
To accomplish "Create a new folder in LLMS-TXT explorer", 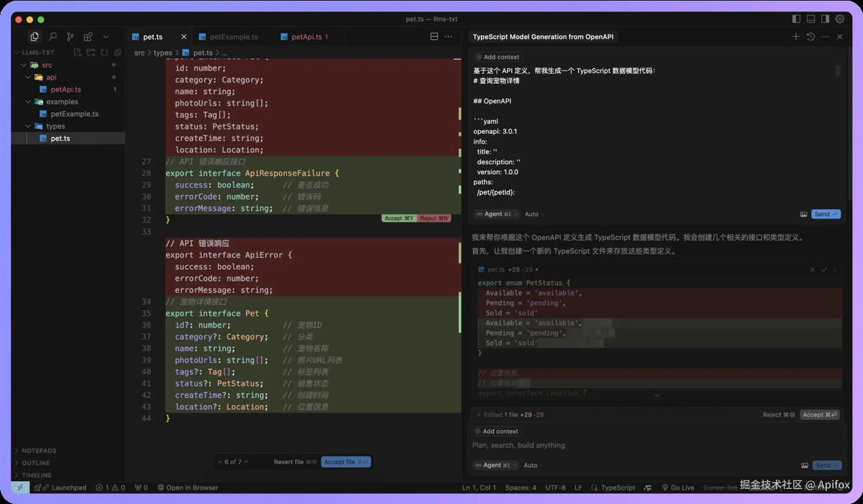I will (91, 52).
